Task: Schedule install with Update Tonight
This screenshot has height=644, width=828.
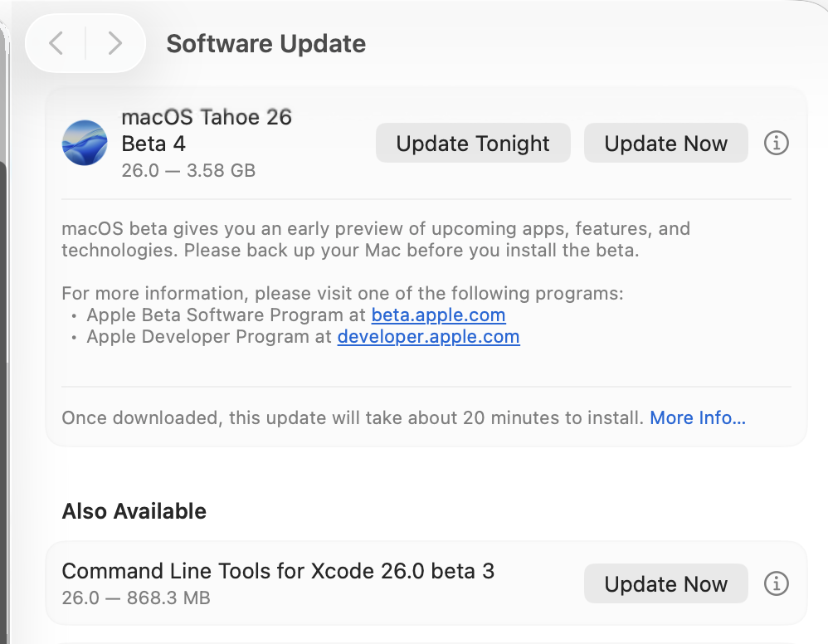Action: click(x=473, y=144)
